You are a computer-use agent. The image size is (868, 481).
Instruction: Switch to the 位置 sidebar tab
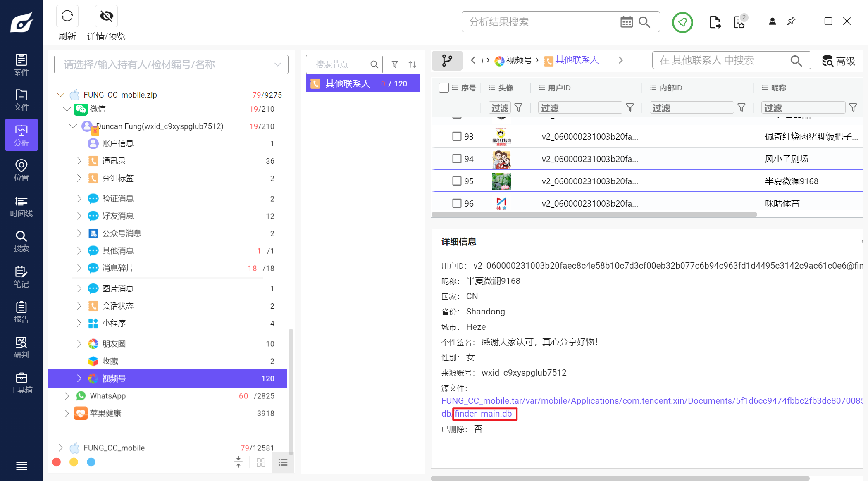(21, 171)
